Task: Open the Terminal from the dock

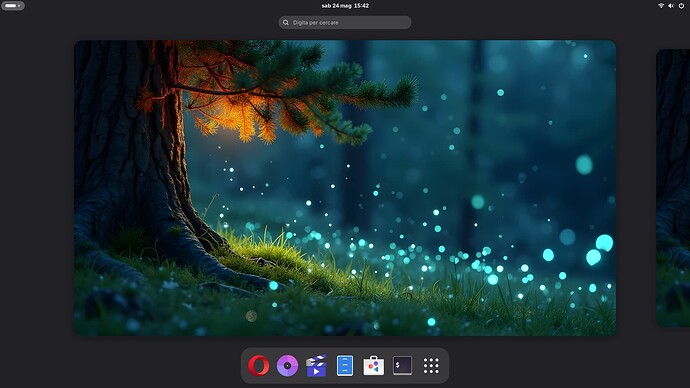Action: (402, 365)
